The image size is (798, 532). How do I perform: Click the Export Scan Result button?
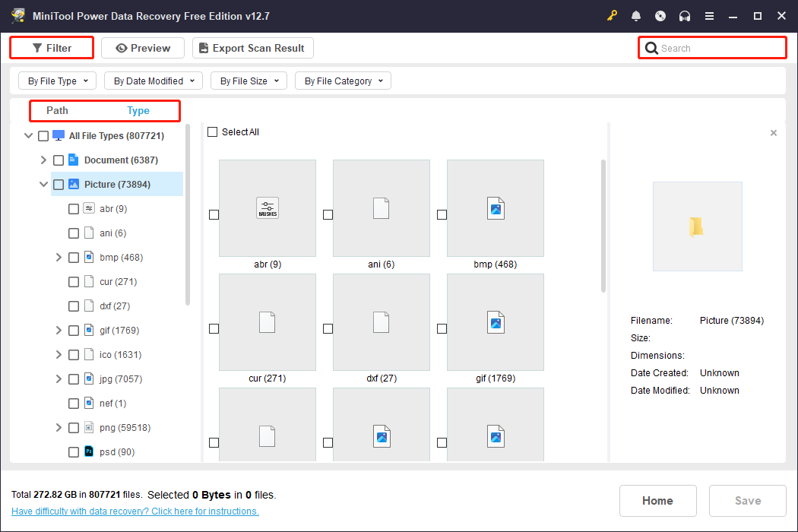click(x=252, y=47)
